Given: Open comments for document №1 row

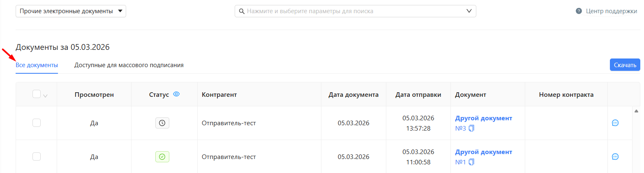Looking at the screenshot, I should (x=615, y=157).
